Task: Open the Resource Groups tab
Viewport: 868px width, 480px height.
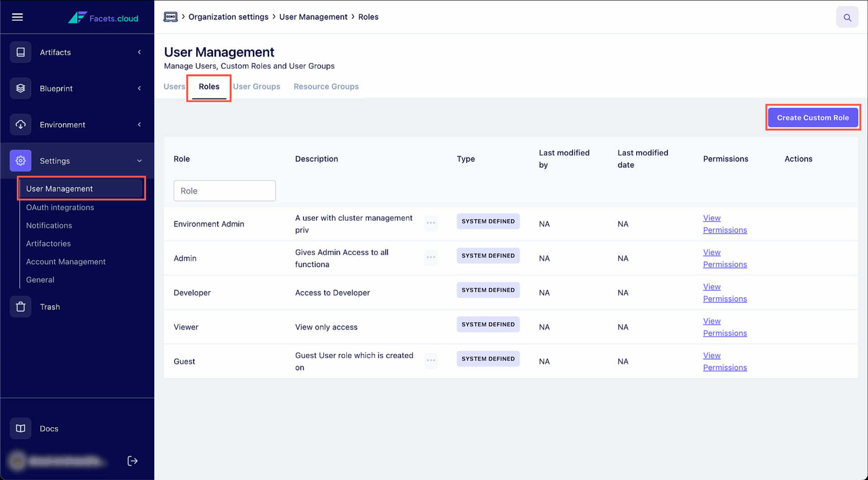Action: point(326,86)
